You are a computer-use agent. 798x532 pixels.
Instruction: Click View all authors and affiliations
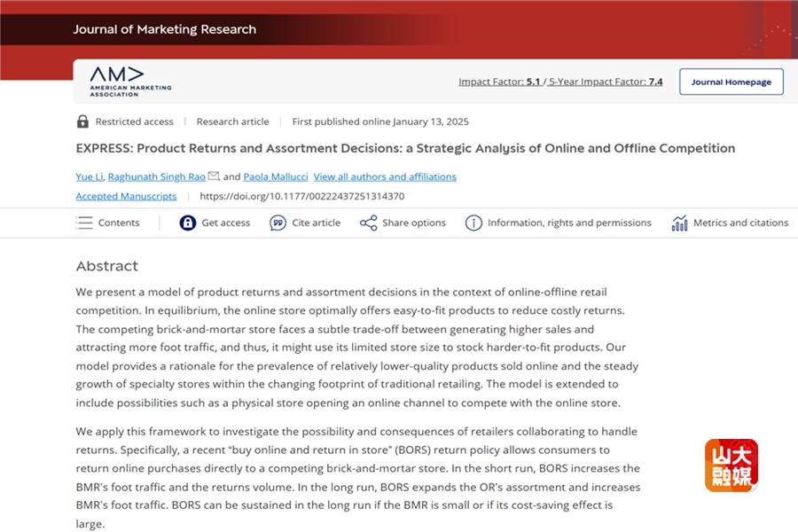point(385,176)
